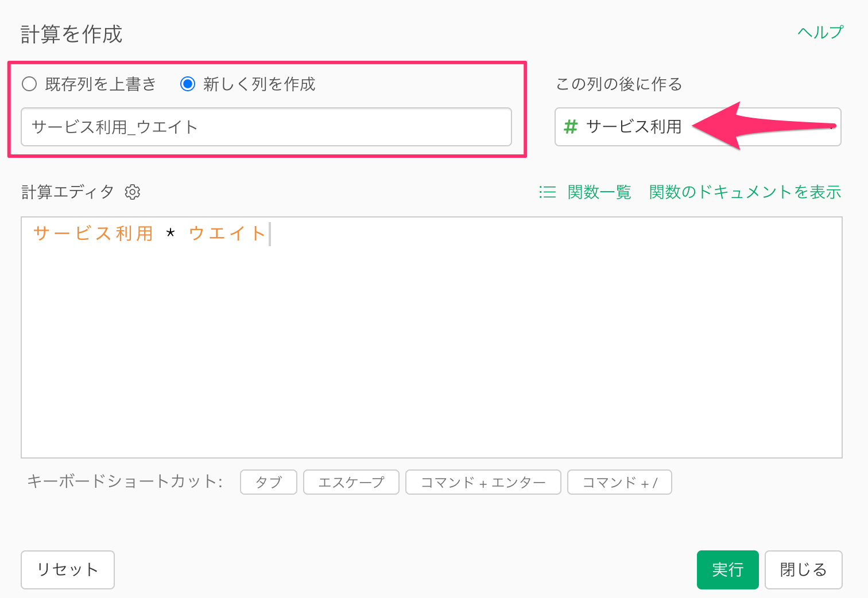Click the ウエイト token in the formula
868x598 pixels.
(x=227, y=234)
